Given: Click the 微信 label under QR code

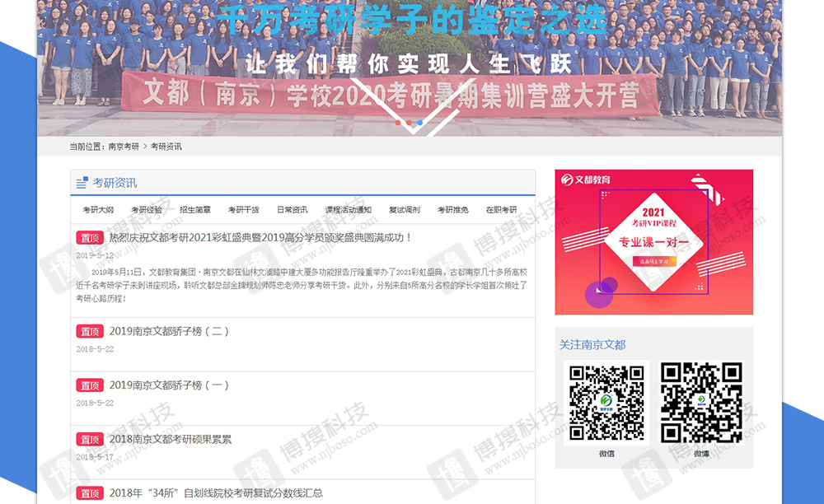Looking at the screenshot, I should 606,454.
